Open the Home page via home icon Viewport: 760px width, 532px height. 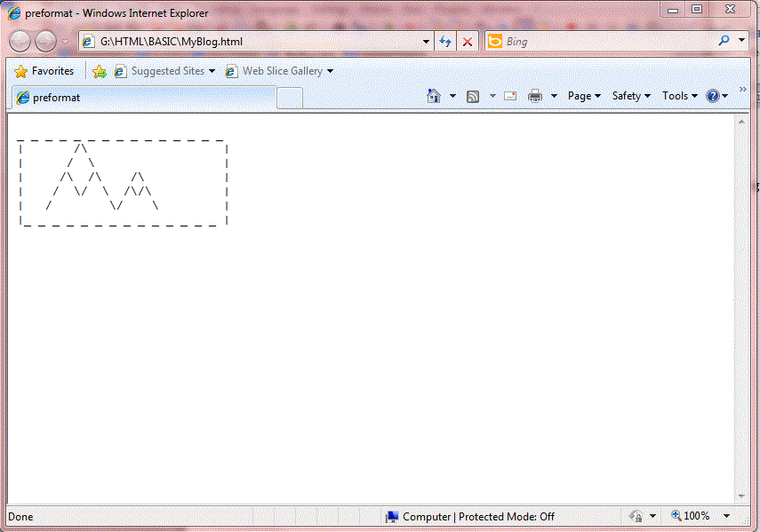432,95
